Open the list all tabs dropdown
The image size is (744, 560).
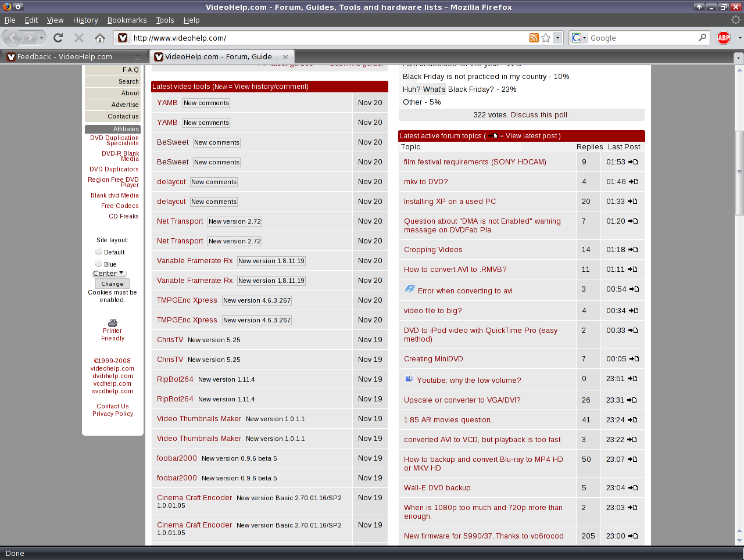(x=738, y=58)
